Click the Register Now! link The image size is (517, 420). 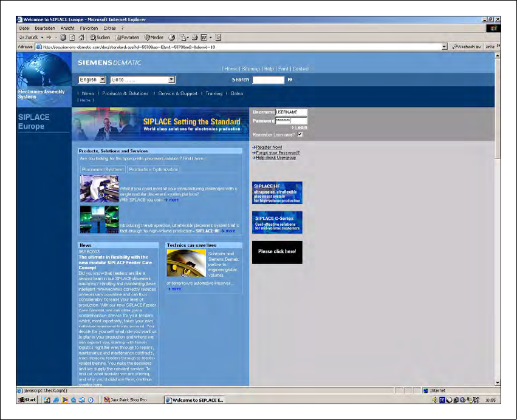point(269,147)
